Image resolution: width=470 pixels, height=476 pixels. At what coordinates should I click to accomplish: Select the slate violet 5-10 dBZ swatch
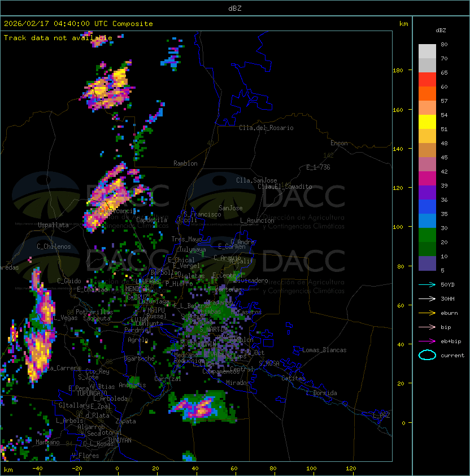427,263
